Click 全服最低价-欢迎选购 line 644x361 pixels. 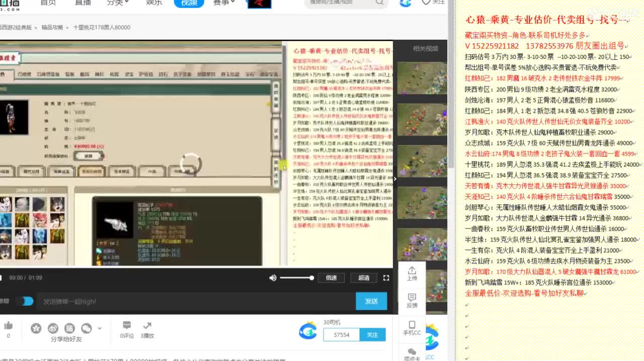tap(526, 294)
